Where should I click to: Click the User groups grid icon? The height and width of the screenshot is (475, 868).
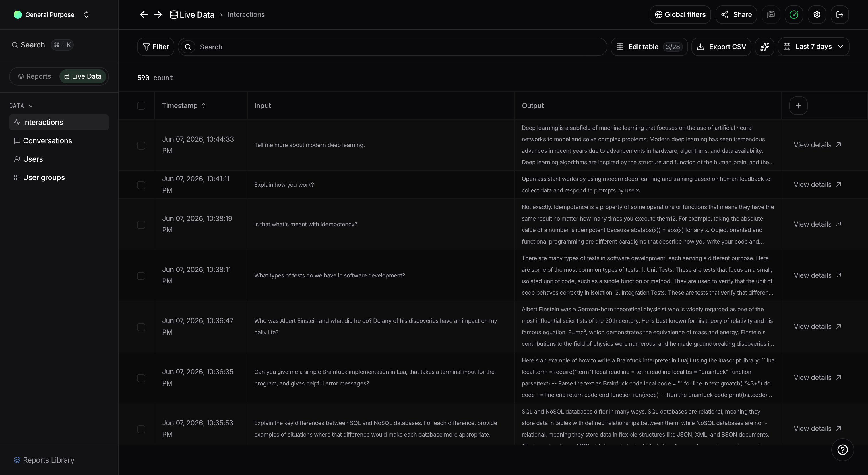[x=17, y=177]
